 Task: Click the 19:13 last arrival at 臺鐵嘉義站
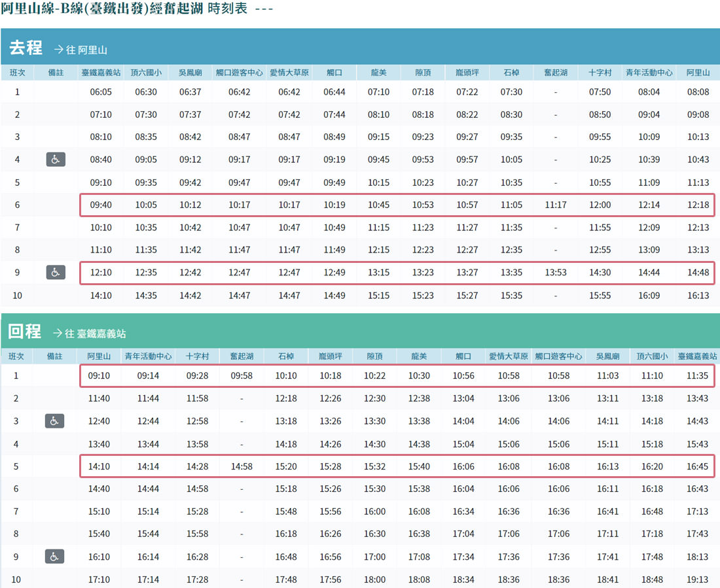(x=698, y=579)
